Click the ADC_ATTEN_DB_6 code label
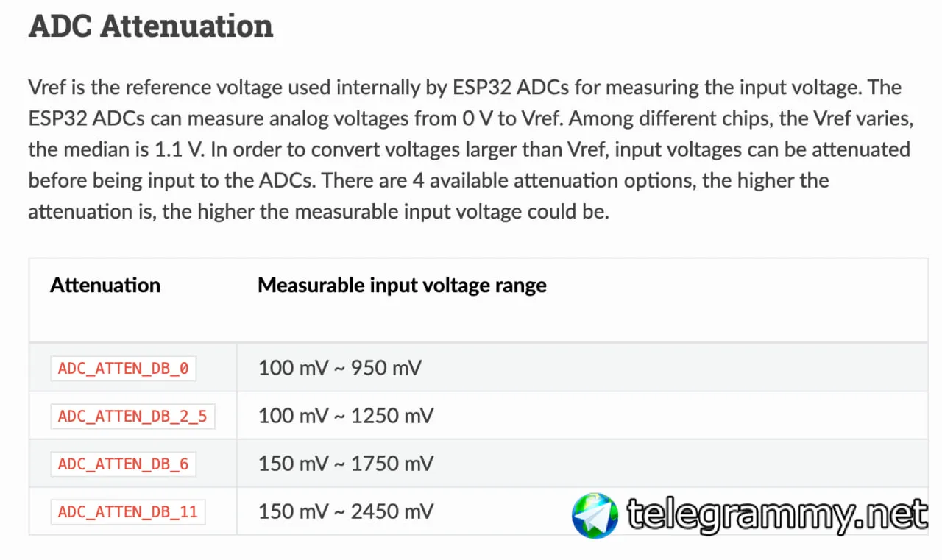Viewport: 942px width, 560px height. tap(123, 464)
